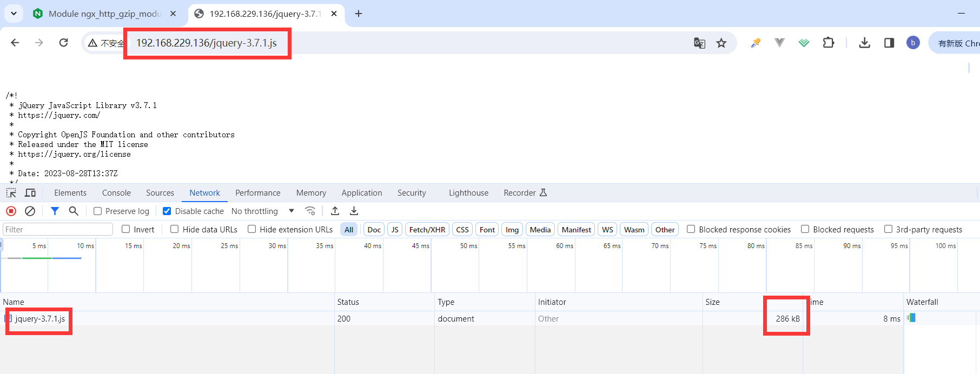Filter requests by JS type
The height and width of the screenshot is (374, 980).
click(395, 230)
